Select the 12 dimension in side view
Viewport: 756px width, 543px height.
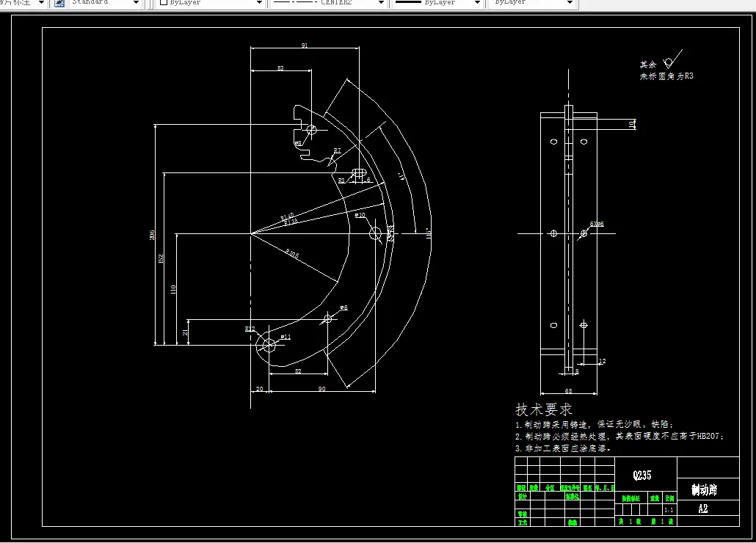click(x=602, y=361)
